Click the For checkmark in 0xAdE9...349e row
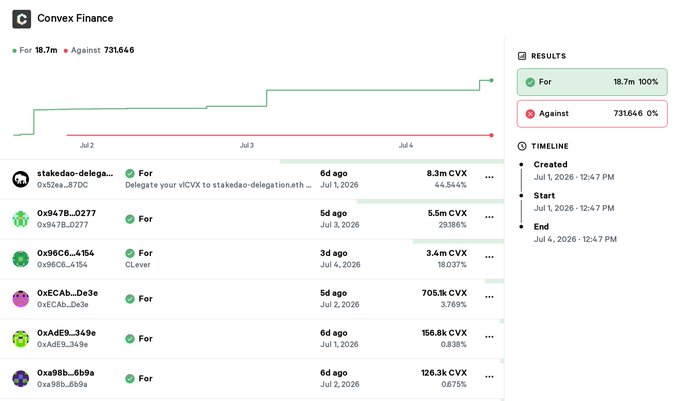 tap(130, 339)
